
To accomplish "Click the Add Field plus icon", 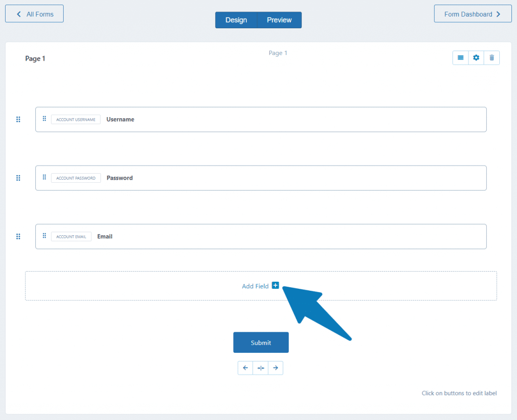I will tap(275, 285).
